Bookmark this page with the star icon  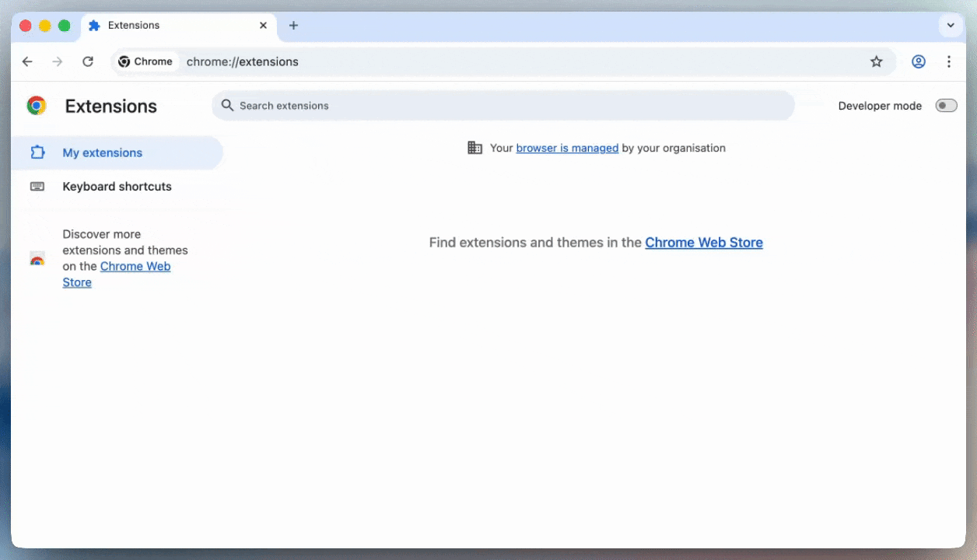[877, 61]
